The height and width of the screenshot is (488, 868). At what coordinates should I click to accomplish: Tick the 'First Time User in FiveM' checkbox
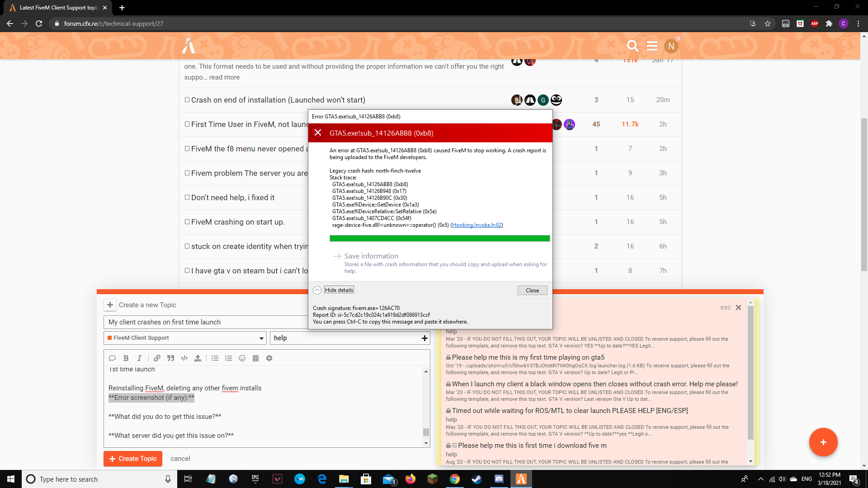click(x=187, y=124)
